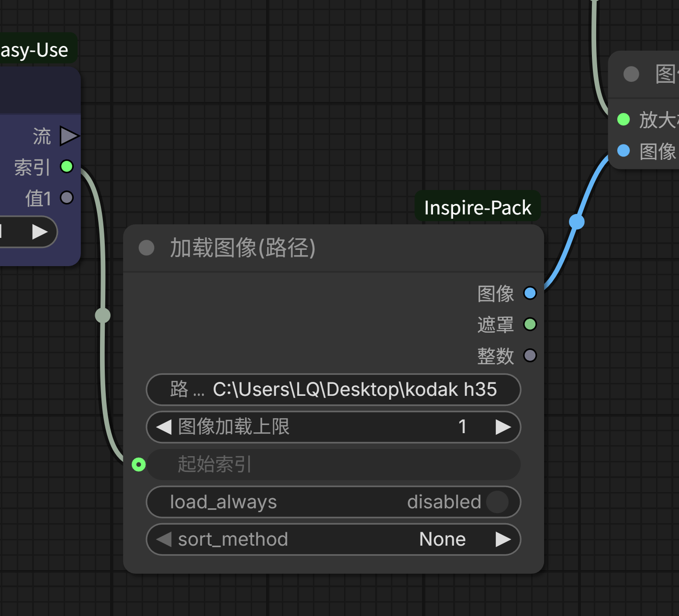Click the right arrow on Easy-Use node widget
Viewport: 679px width, 616px height.
pyautogui.click(x=40, y=232)
